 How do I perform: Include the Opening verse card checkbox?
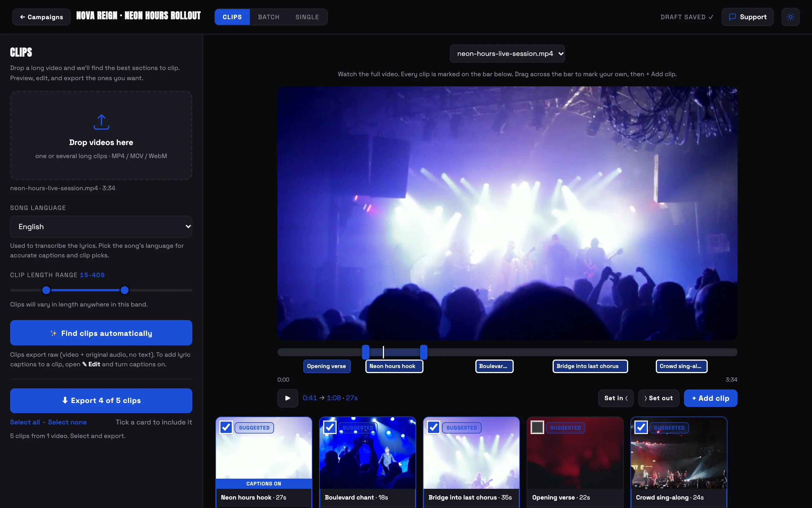537,427
